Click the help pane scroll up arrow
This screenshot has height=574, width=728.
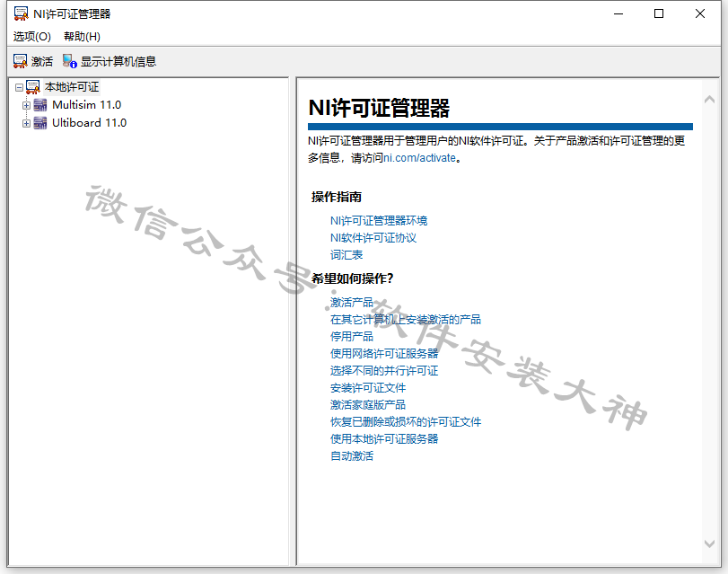709,99
